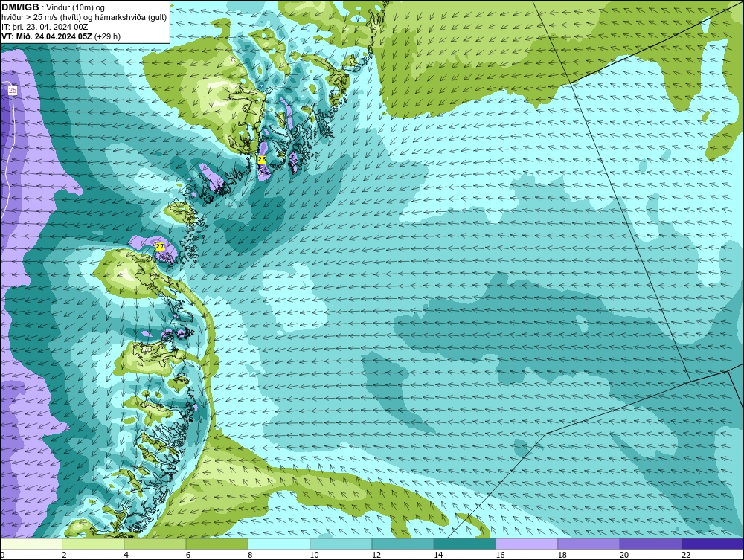
Task: Click the legend value 14
Action: click(438, 555)
